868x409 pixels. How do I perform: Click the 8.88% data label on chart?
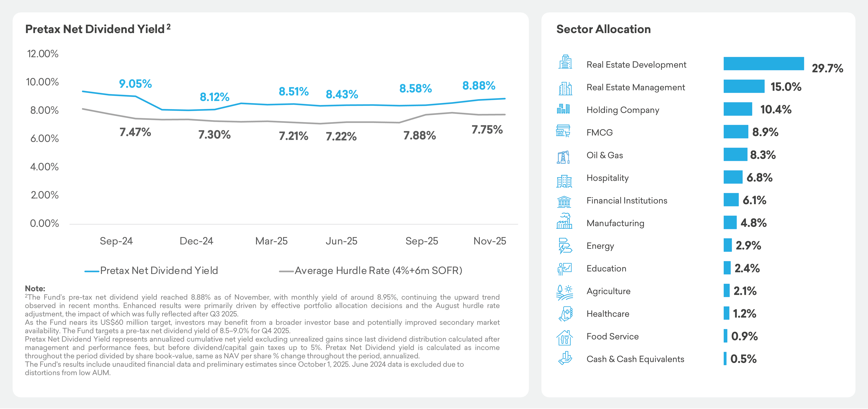(478, 86)
